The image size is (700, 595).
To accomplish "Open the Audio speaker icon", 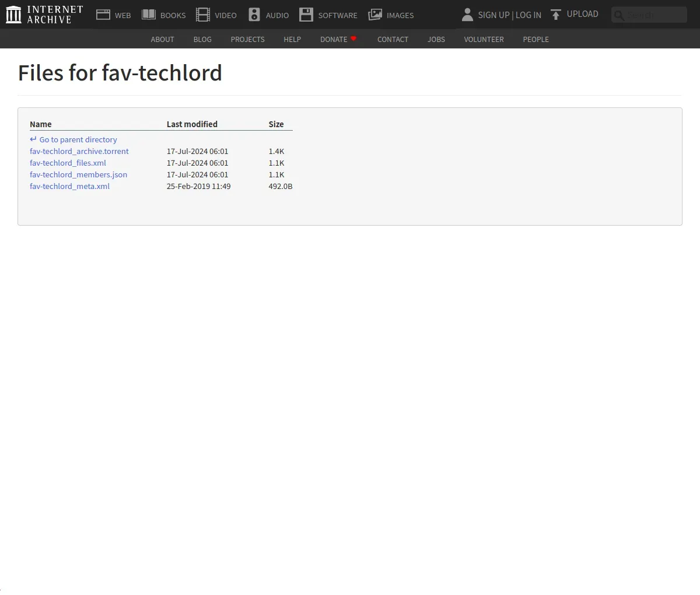I will point(254,15).
